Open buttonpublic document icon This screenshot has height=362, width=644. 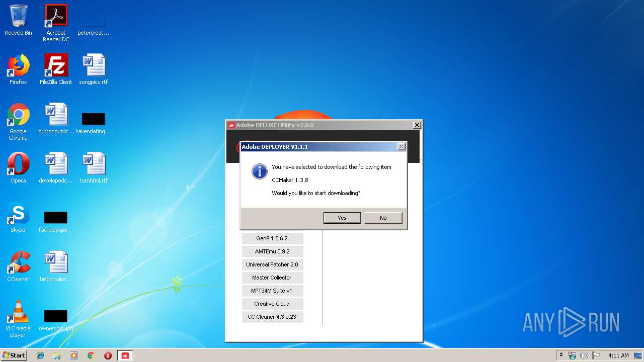[x=56, y=119]
